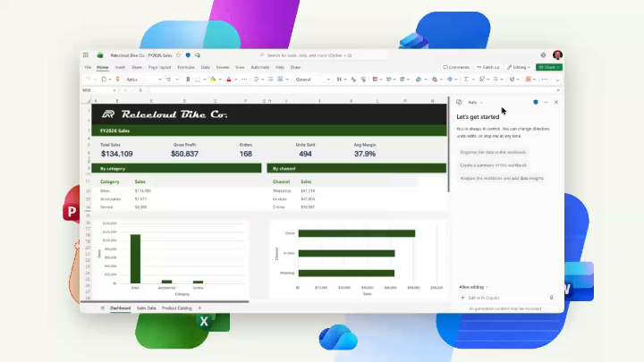644x362 pixels.
Task: Switch to the Data tab
Action: coord(206,67)
